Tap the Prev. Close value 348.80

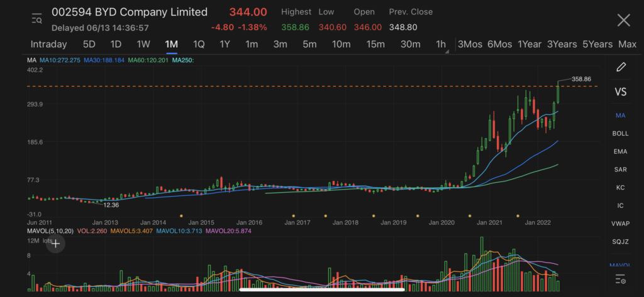click(403, 28)
